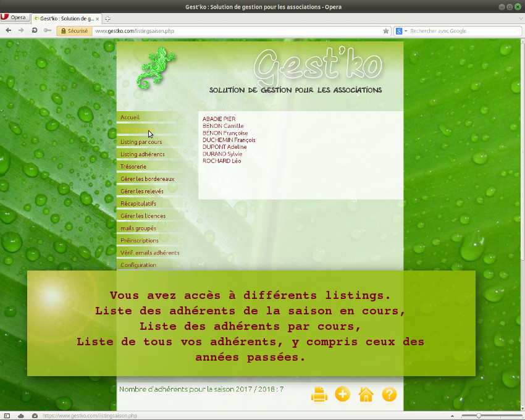The height and width of the screenshot is (420, 525).
Task: Open the Opera menu button
Action: pos(15,17)
